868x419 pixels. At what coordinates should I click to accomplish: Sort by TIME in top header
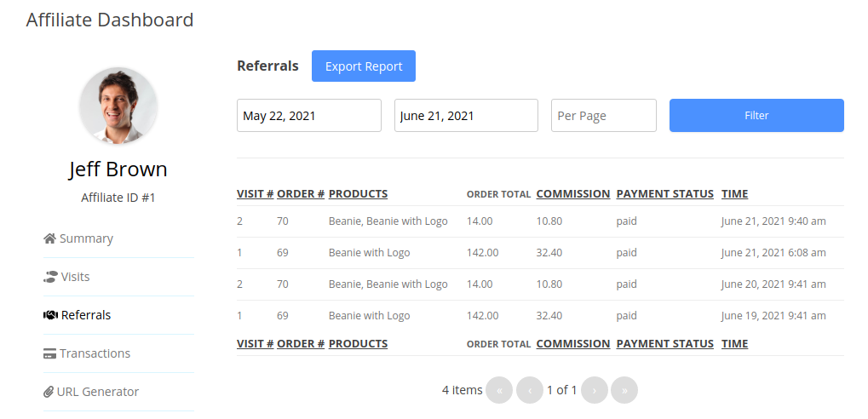pos(734,193)
